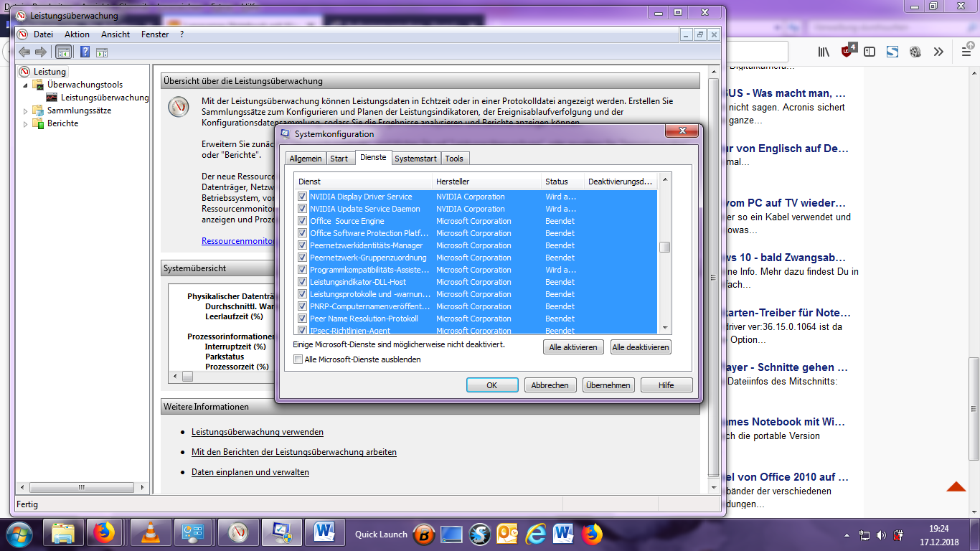Open the uBlock Origin extension icon

848,51
